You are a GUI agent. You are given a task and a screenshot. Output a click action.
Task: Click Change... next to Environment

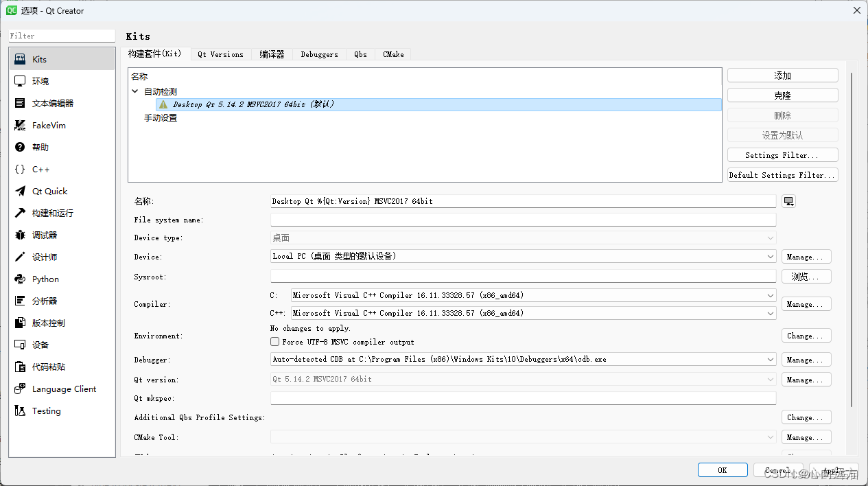(x=806, y=336)
